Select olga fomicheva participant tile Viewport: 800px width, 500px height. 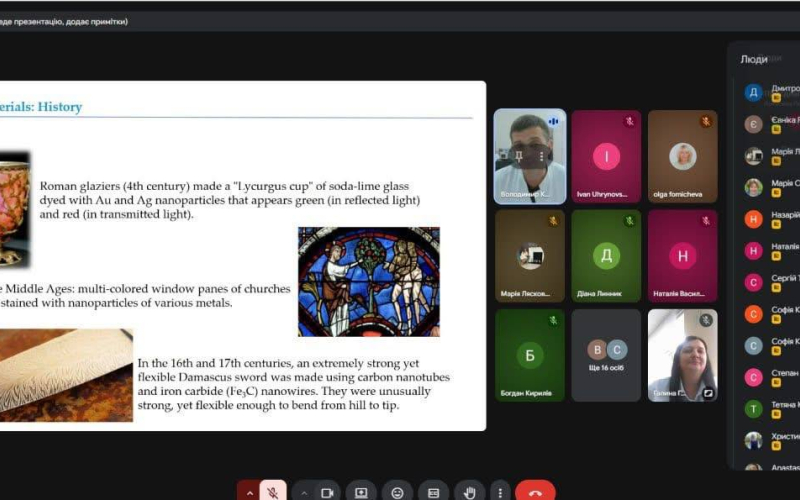pos(683,156)
